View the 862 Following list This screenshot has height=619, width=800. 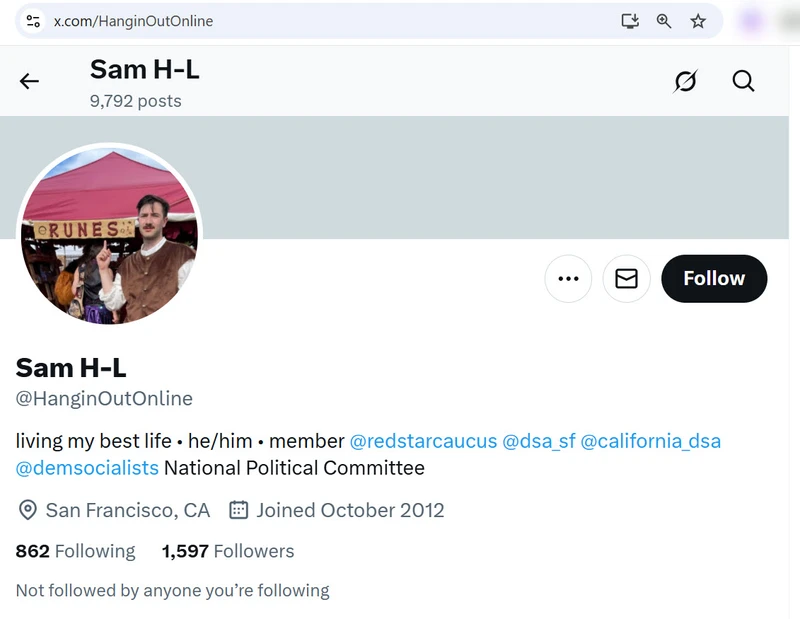pos(75,551)
